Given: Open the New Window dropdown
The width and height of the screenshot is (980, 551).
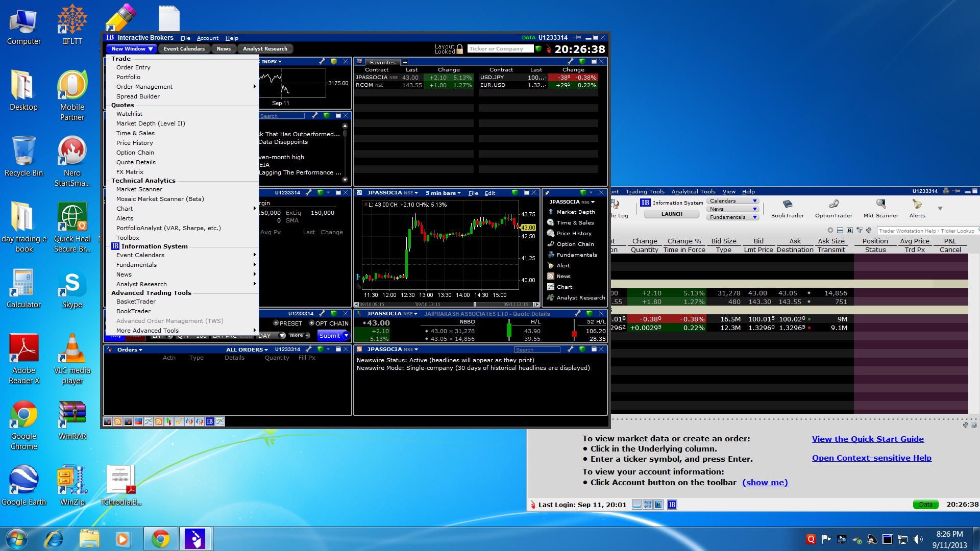Looking at the screenshot, I should [x=132, y=49].
